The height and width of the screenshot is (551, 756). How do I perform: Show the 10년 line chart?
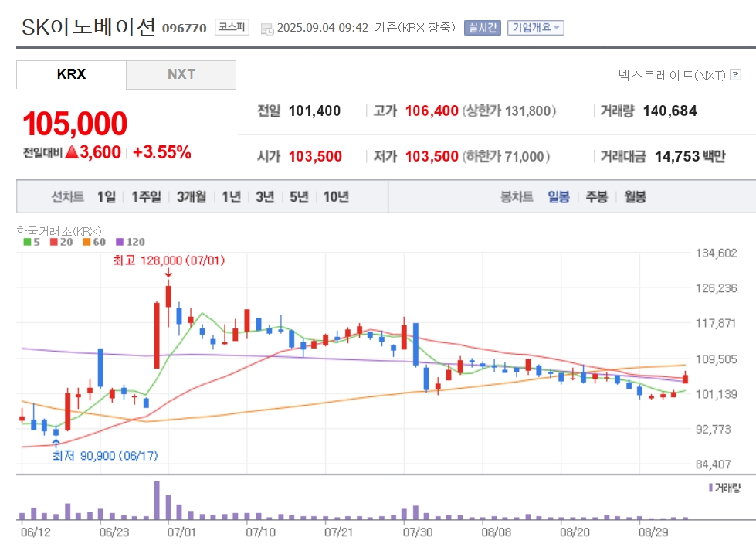336,197
